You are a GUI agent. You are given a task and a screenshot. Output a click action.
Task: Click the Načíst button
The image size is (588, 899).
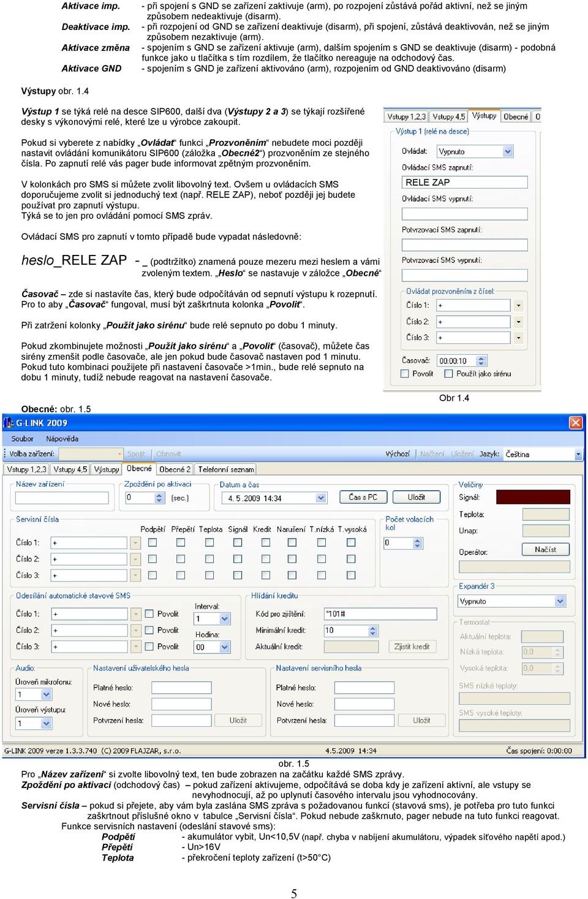(x=545, y=549)
